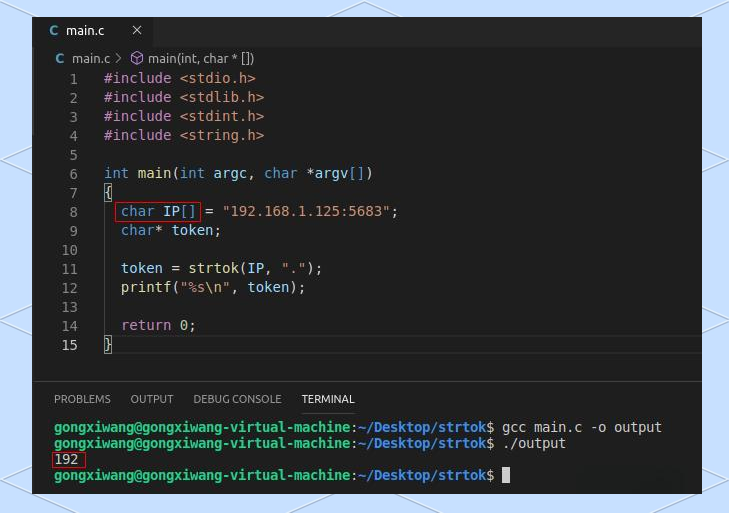Expand the breadcrumb chevron after main.c
This screenshot has width=729, height=513.
coord(119,58)
